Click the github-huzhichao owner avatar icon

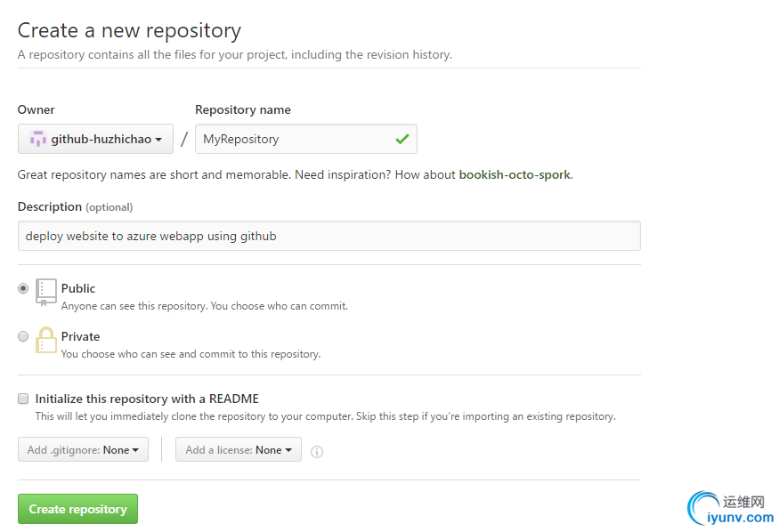[37, 139]
